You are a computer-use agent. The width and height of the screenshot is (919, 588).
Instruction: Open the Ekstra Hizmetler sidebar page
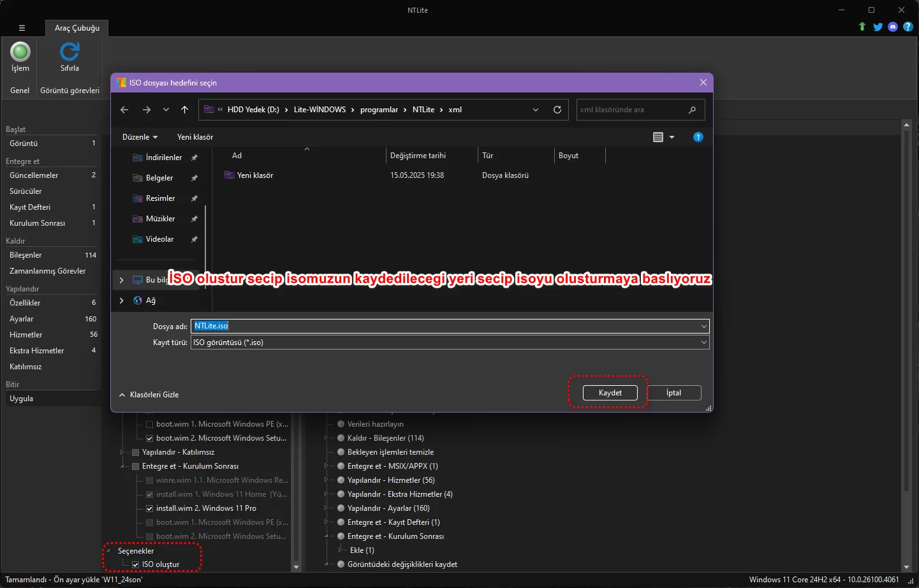pos(52,351)
